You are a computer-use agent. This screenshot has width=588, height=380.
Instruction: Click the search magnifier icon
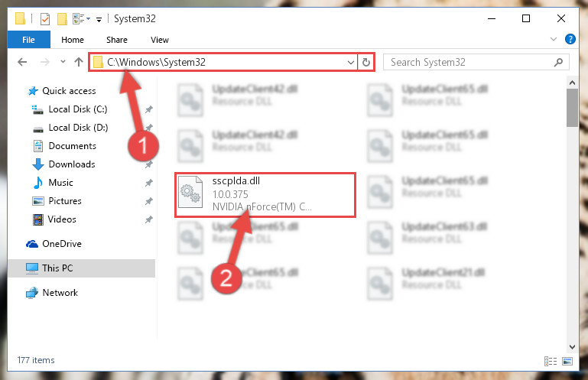pos(558,62)
